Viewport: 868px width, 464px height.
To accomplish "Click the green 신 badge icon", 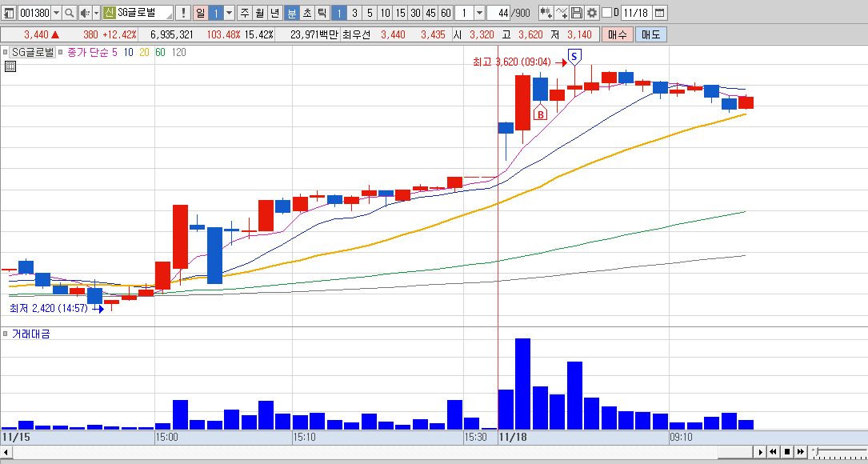I will click(x=110, y=13).
